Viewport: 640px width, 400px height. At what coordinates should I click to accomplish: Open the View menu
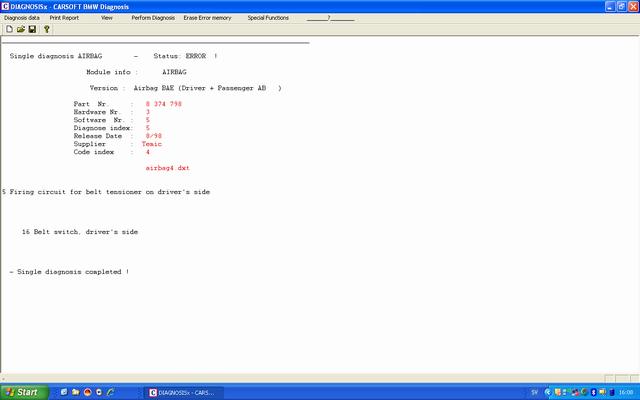coord(107,18)
